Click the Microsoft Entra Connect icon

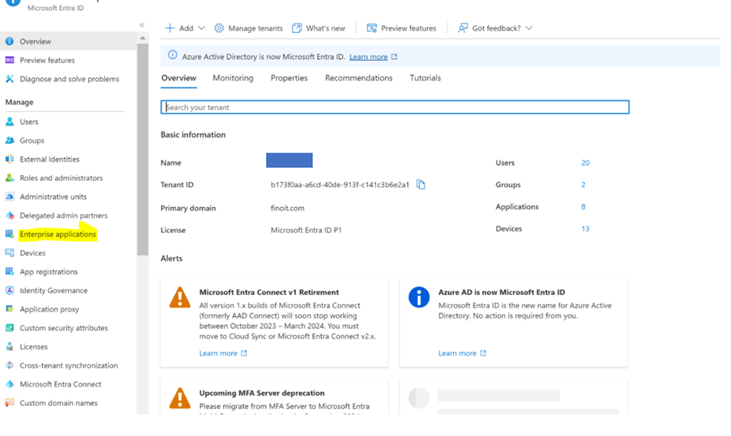(10, 384)
